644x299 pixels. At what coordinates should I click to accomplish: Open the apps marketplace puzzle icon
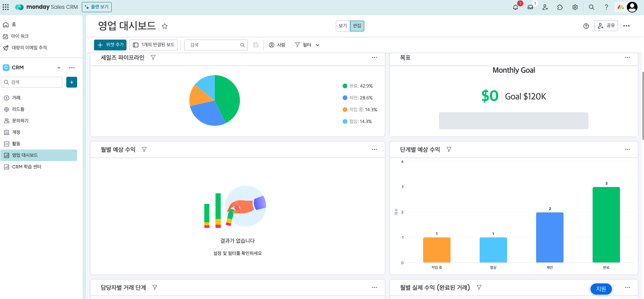(560, 7)
